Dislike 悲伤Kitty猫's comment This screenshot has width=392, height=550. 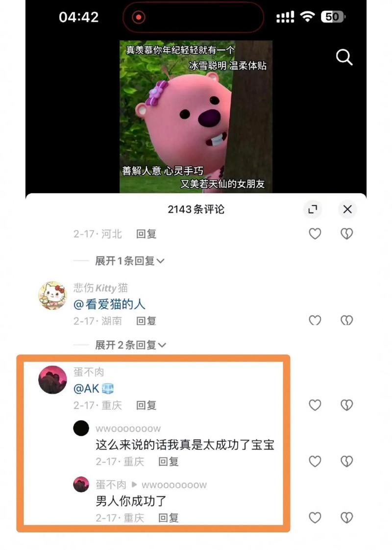coord(347,320)
